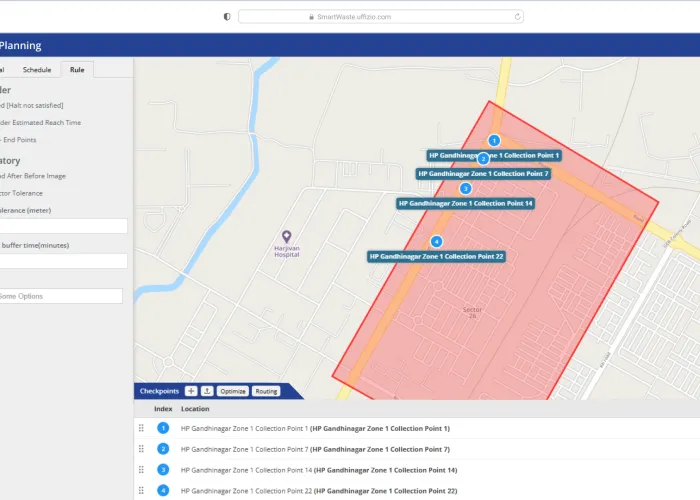Click the upload checkpoints icon
Viewport: 700px width, 500px height.
207,391
